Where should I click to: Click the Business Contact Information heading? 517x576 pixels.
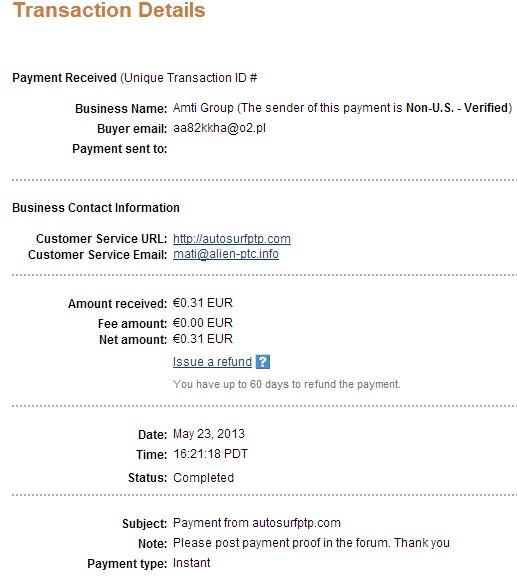click(x=96, y=208)
